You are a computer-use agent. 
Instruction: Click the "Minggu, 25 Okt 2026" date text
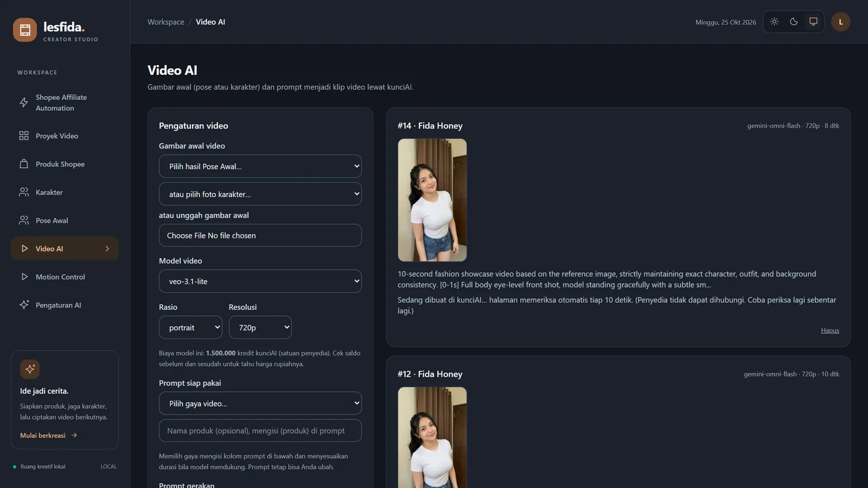[x=726, y=22]
